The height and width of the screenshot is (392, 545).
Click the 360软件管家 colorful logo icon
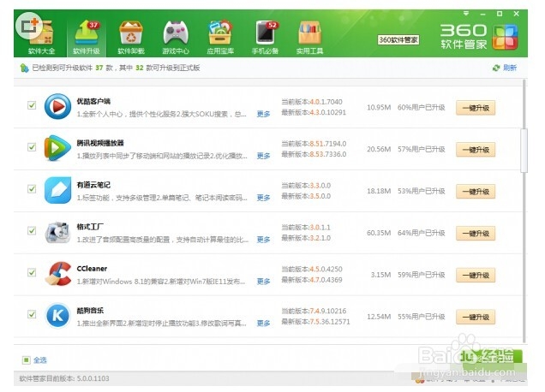(x=505, y=37)
